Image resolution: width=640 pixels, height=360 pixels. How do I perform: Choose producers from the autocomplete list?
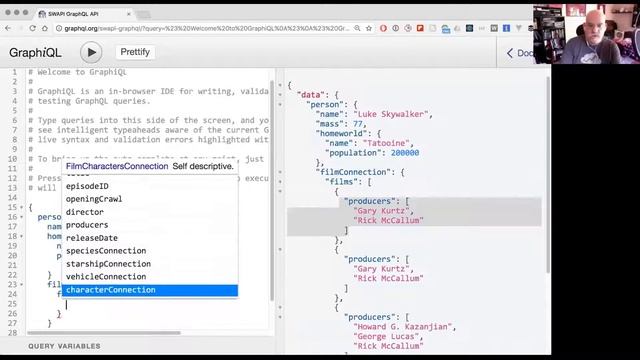150,225
